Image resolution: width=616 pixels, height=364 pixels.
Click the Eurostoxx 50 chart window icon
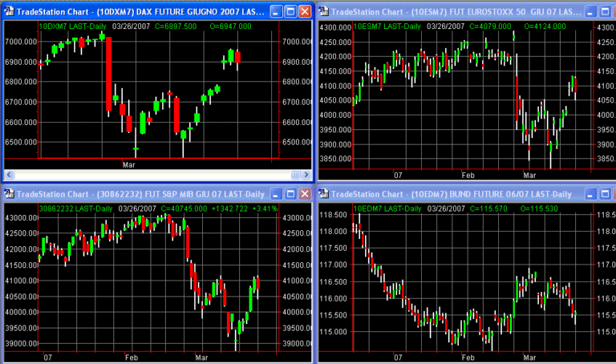tap(326, 12)
